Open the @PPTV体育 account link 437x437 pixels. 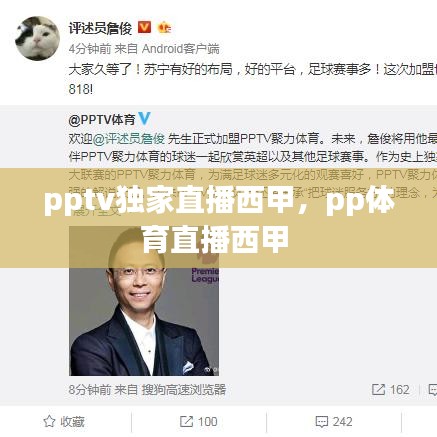102,120
